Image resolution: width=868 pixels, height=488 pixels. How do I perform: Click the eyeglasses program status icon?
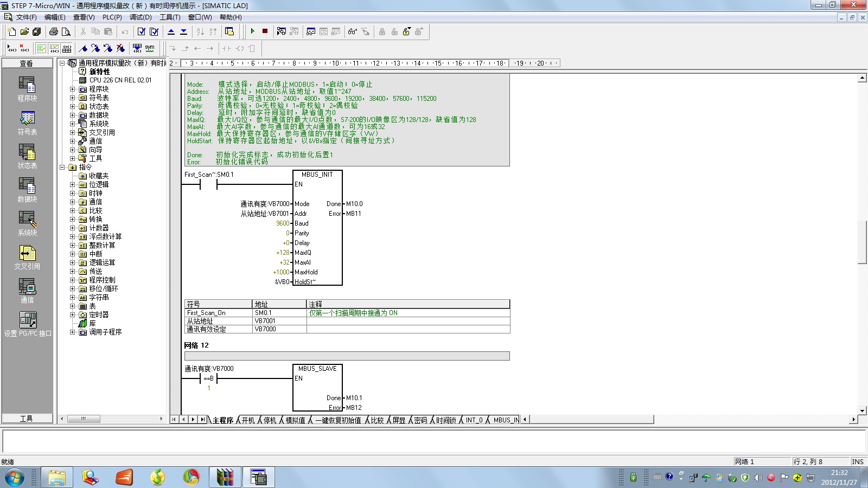coord(353,31)
